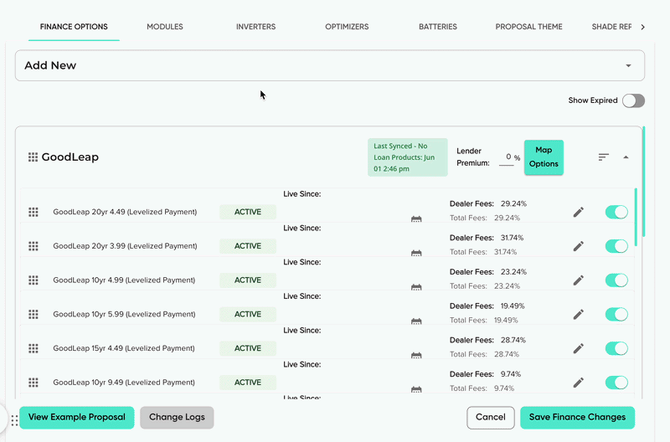Click 'Total Fees: 23.24%' value
670x442 pixels.
coord(485,286)
